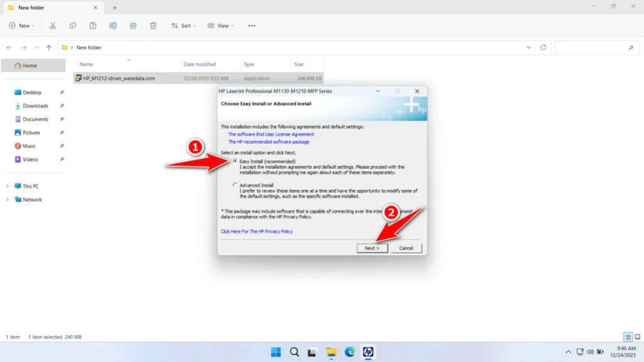Image resolution: width=644 pixels, height=362 pixels.
Task: Open the New dropdown in toolbar
Action: 22,26
